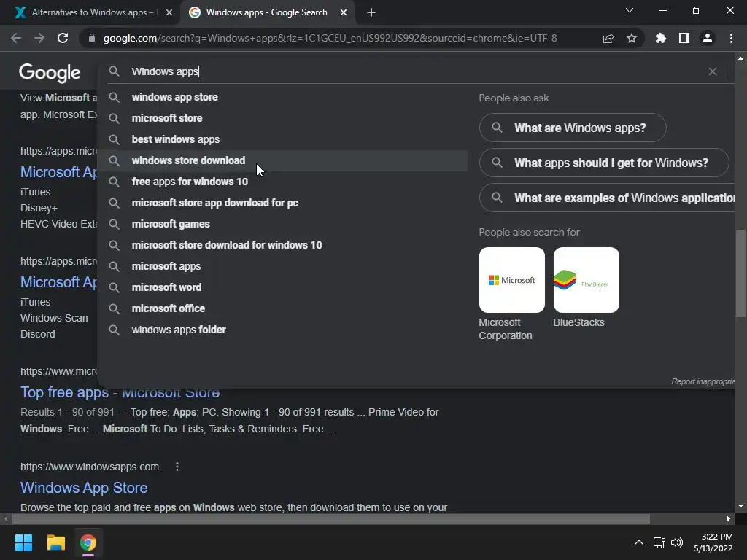This screenshot has width=747, height=560.
Task: Open File Explorer from taskbar
Action: click(55, 542)
